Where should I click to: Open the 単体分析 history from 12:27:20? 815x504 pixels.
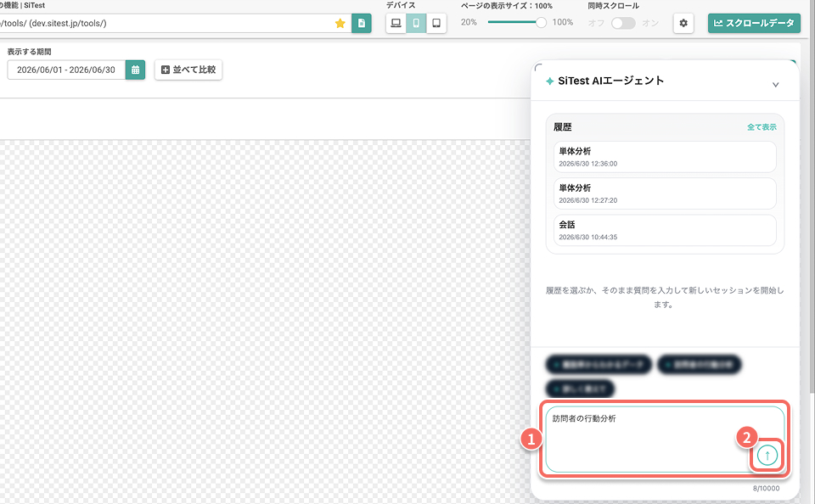pyautogui.click(x=665, y=193)
